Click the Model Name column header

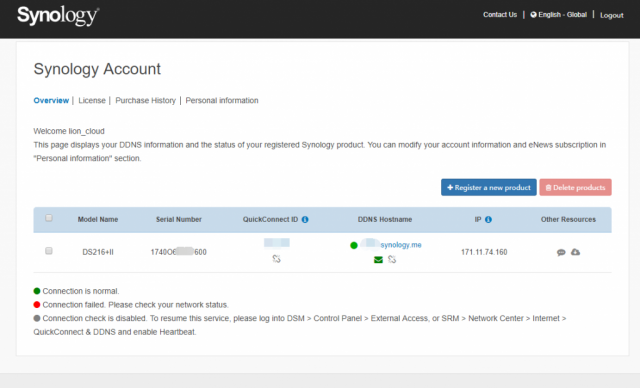(98, 219)
